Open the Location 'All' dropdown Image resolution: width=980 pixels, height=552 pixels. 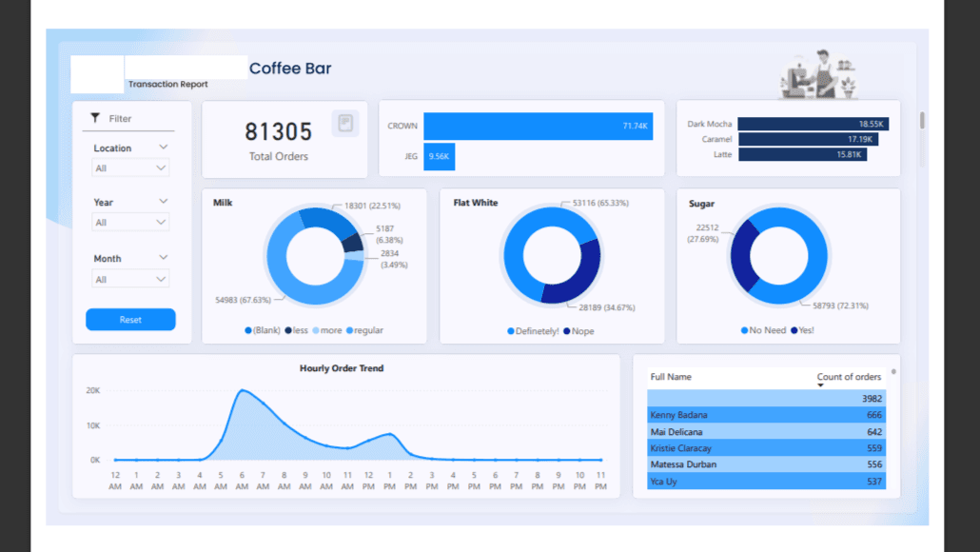point(130,167)
